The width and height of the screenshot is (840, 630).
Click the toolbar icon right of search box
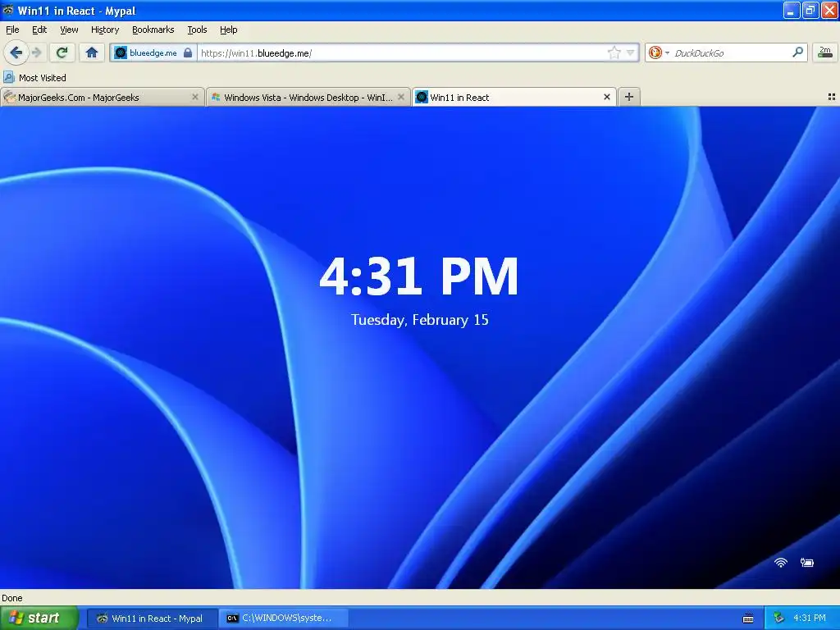[x=825, y=52]
